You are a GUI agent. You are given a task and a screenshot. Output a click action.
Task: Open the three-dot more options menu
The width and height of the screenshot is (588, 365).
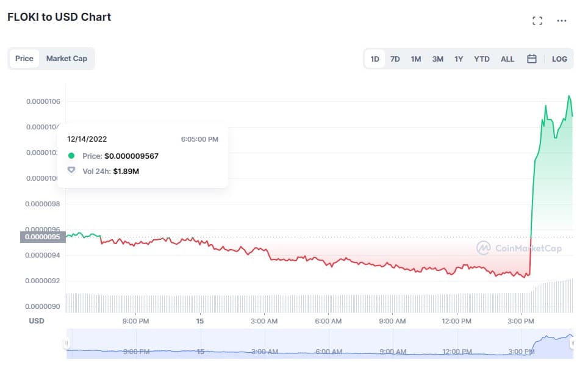pos(561,21)
